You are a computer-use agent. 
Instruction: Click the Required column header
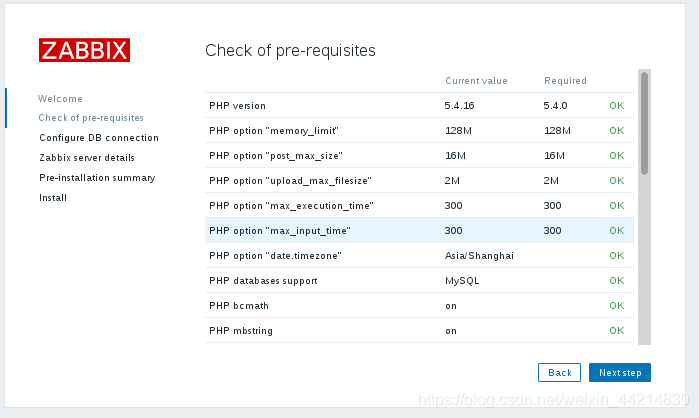pyautogui.click(x=565, y=81)
